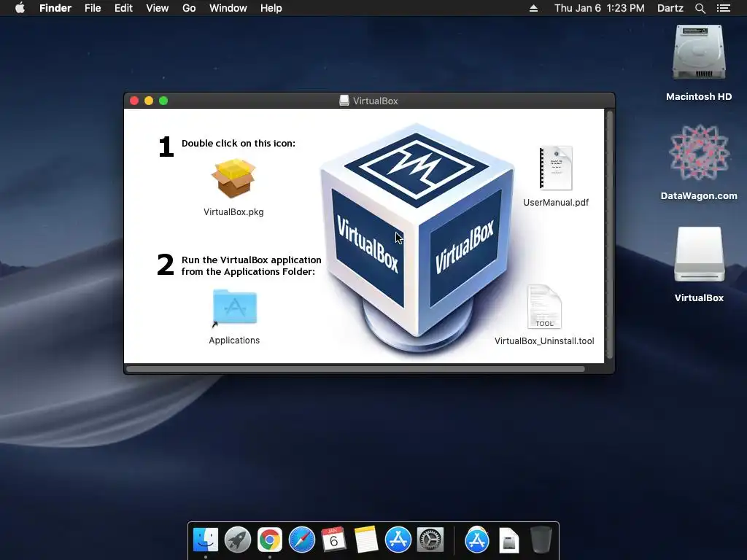Click the UserManual.pdf file name label
Image resolution: width=747 pixels, height=560 pixels.
click(556, 203)
